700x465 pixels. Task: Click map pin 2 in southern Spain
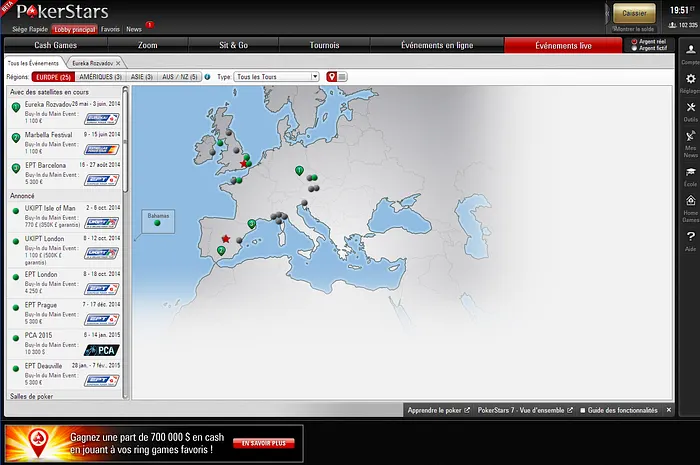[221, 251]
